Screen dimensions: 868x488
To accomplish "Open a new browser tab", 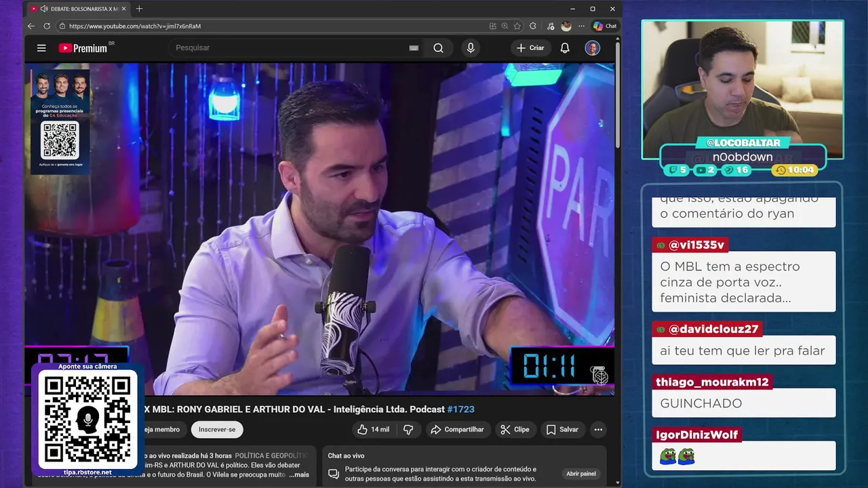I will coord(139,9).
